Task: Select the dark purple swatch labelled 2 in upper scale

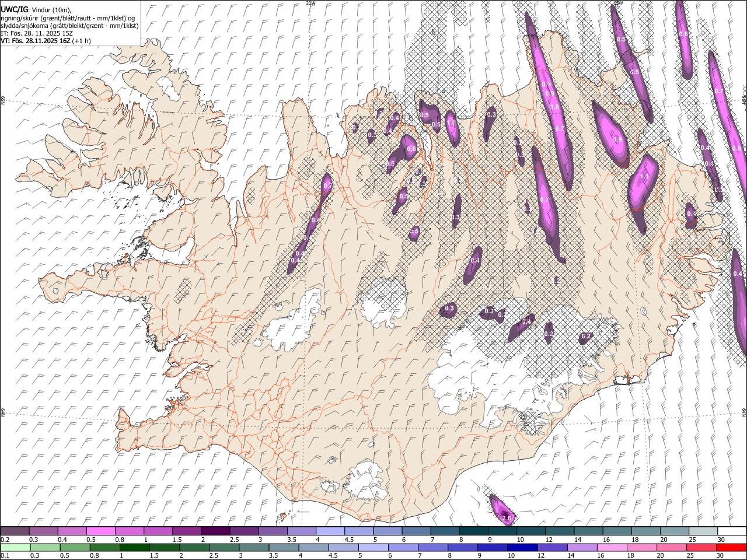Action: [215, 531]
